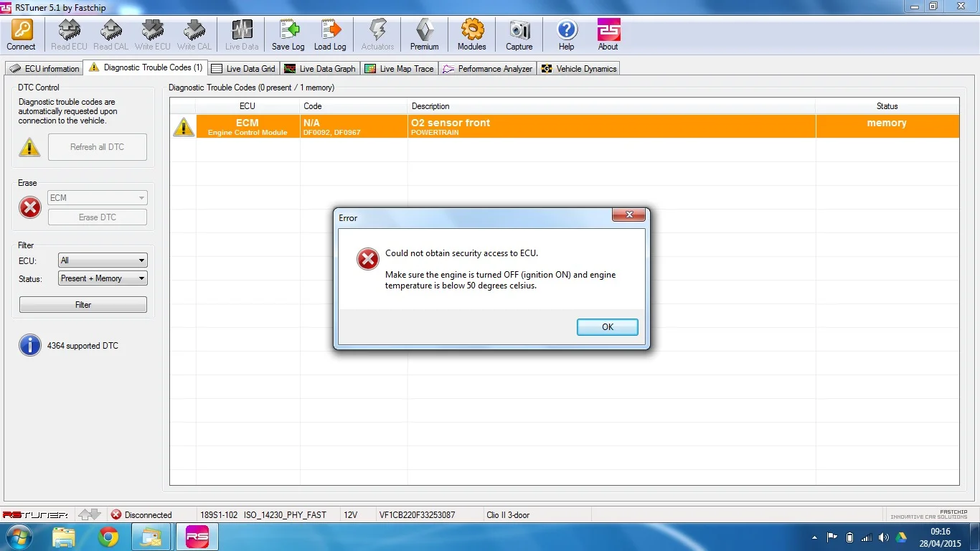Switch to the Live Data Grid tab
Image resolution: width=980 pixels, height=551 pixels.
pos(243,69)
